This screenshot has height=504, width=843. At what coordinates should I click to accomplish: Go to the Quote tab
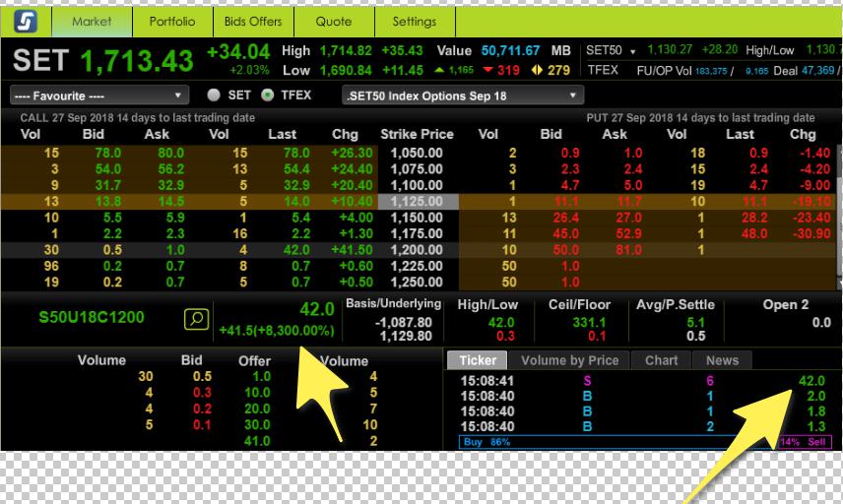[334, 22]
